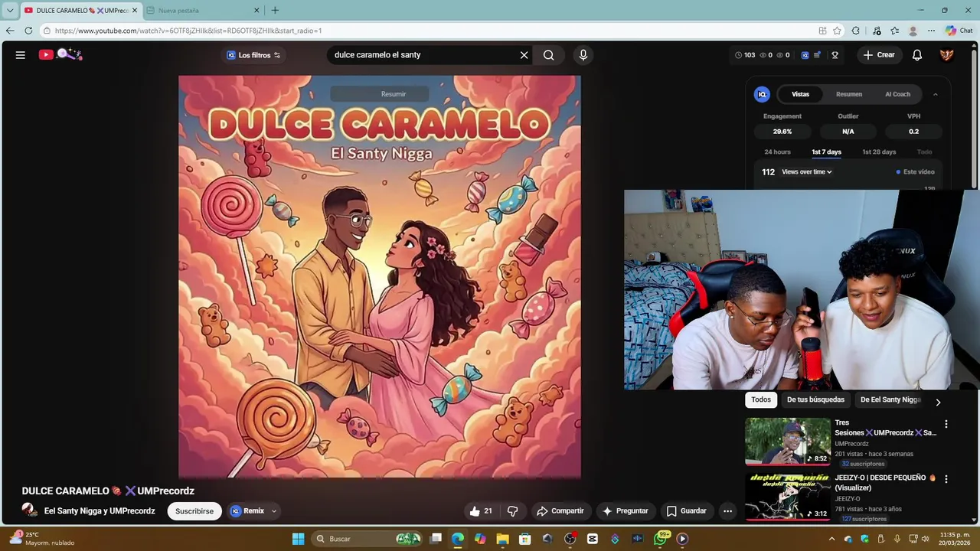Open notifications bell
Screen dimensions: 980x551
(917, 55)
